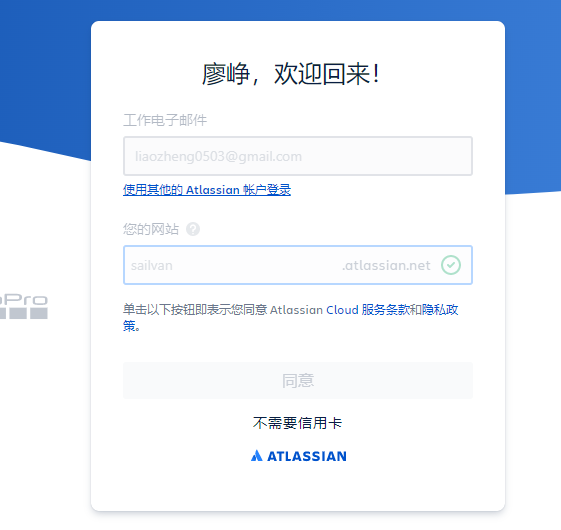561x530 pixels.
Task: Click the 不需要信用卡 text
Action: click(x=298, y=423)
